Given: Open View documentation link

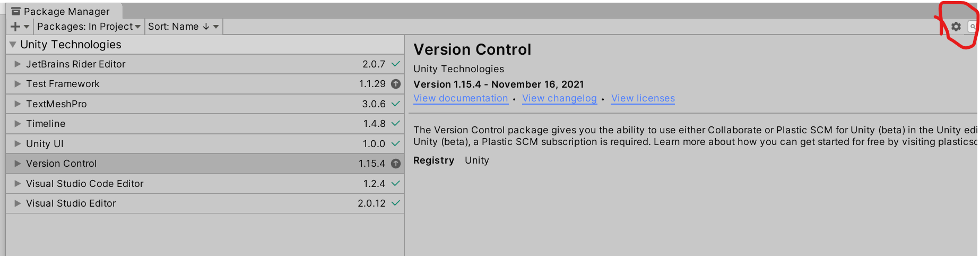Looking at the screenshot, I should click(x=461, y=98).
